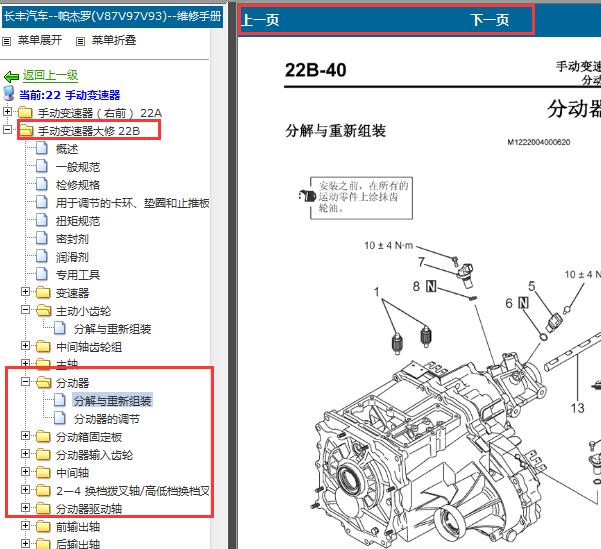Select the 2-4 换档拨叉轴/高低档换档叉 folder
The image size is (601, 549).
(x=133, y=491)
